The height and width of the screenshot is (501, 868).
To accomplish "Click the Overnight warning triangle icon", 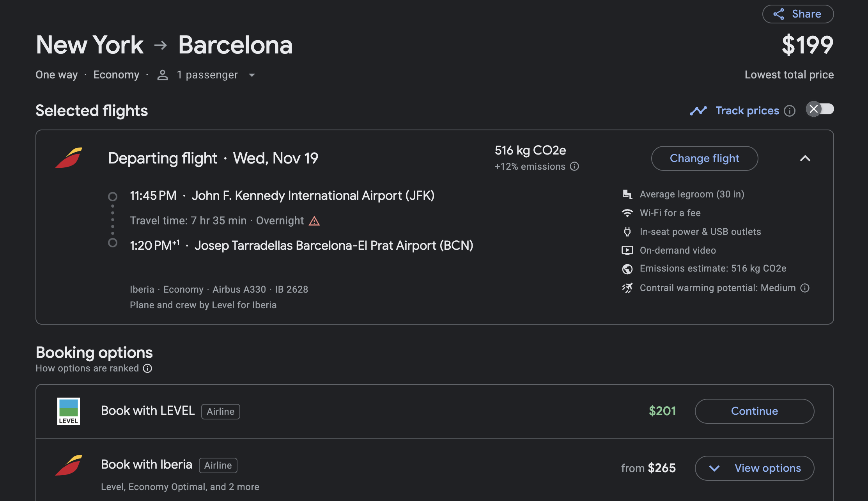I will pyautogui.click(x=314, y=221).
